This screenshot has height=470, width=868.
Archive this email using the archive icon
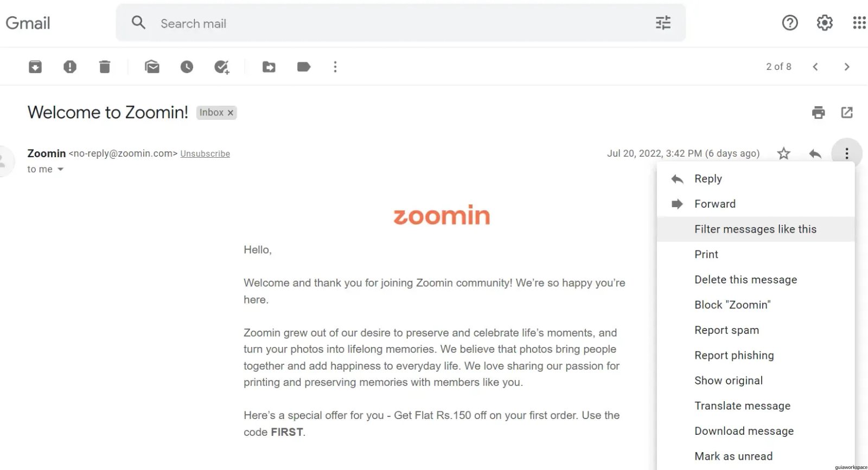[x=35, y=67]
